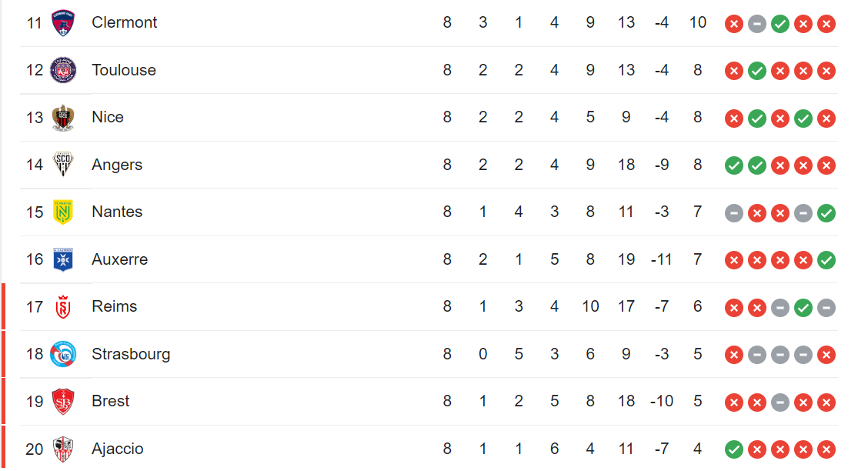Image resolution: width=868 pixels, height=471 pixels.
Task: Open the Strasbourg team name
Action: (x=131, y=354)
